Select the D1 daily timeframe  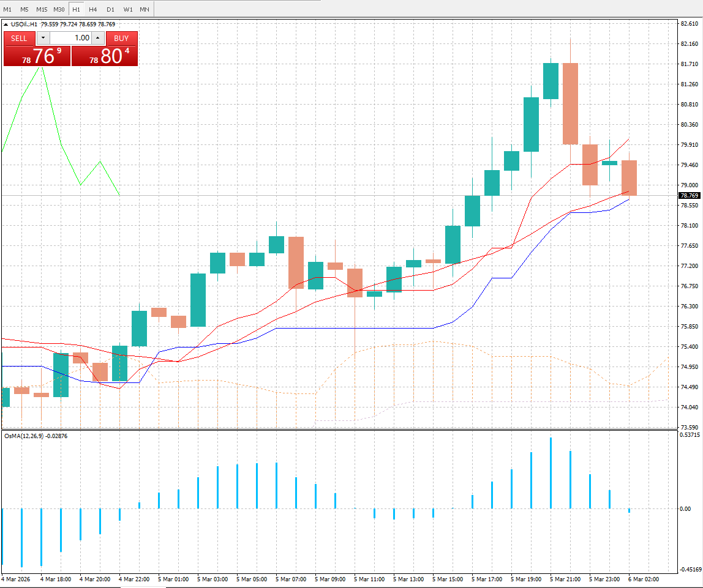click(110, 9)
